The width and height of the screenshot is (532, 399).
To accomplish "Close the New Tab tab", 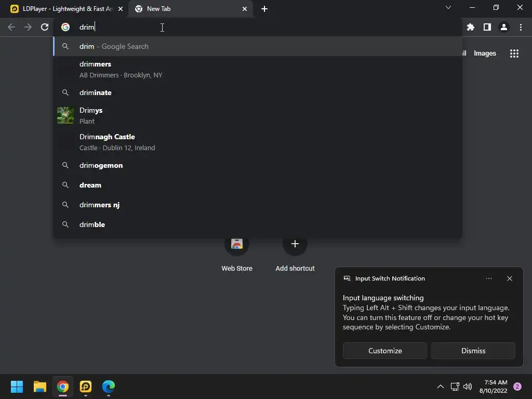I will (245, 9).
